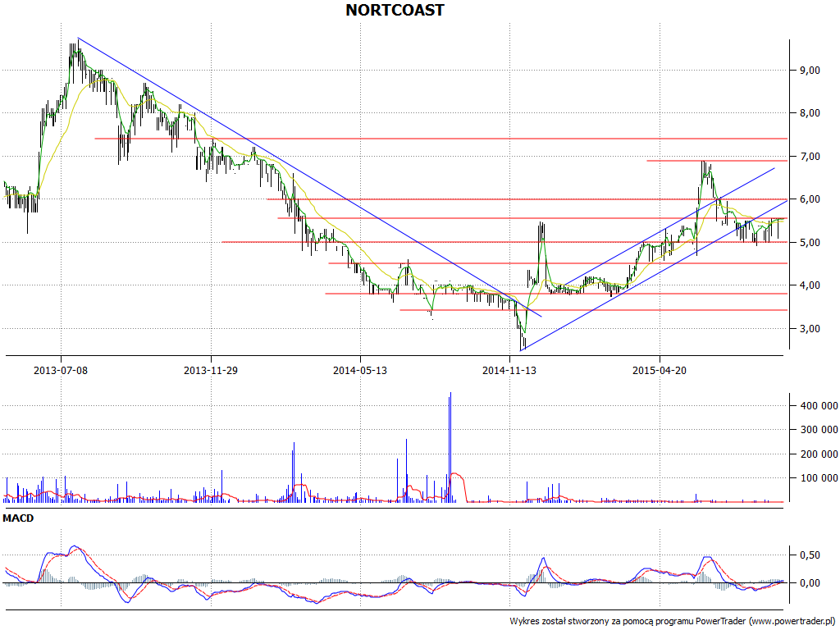840x630 pixels.
Task: Select the 2014-11-13 date label
Action: click(x=509, y=370)
